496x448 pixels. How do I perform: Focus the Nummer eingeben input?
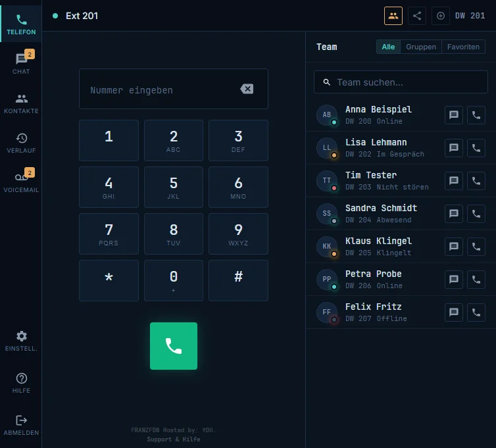174,89
